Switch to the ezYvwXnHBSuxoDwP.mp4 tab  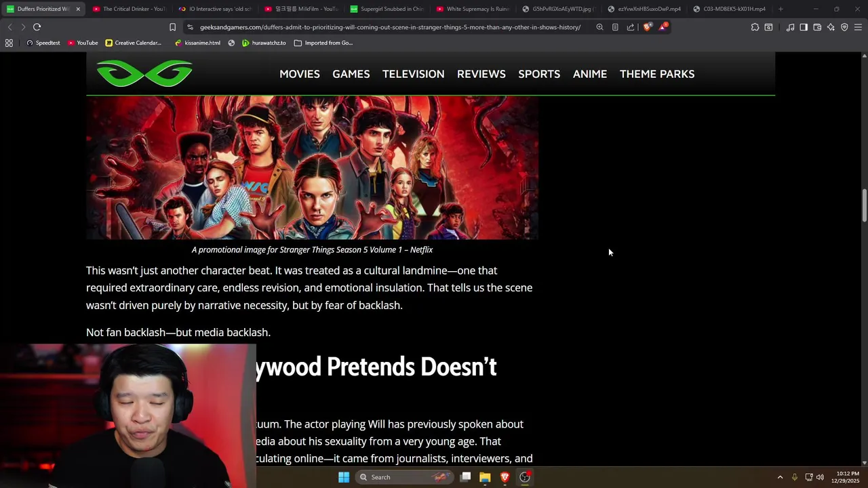[644, 9]
